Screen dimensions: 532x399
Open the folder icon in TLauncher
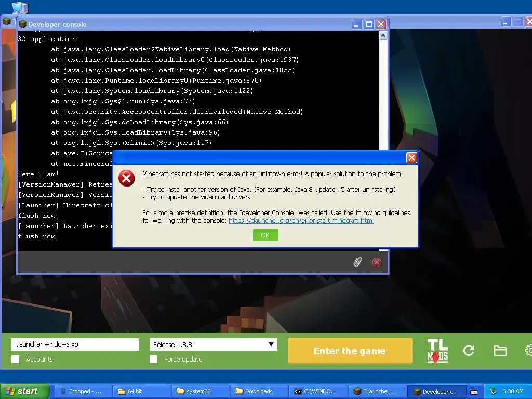coord(500,351)
